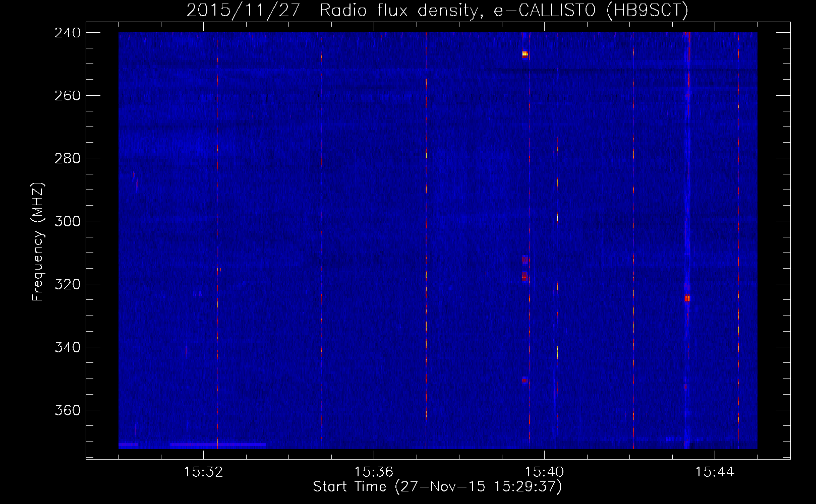Click the 15:40 time tick label
Image resolution: width=816 pixels, height=504 pixels.
pos(544,472)
